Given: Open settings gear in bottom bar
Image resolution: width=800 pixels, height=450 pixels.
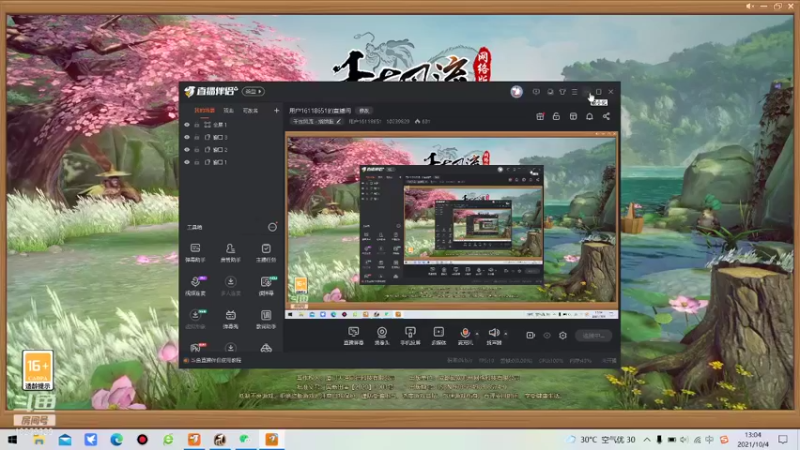Looking at the screenshot, I should [563, 335].
